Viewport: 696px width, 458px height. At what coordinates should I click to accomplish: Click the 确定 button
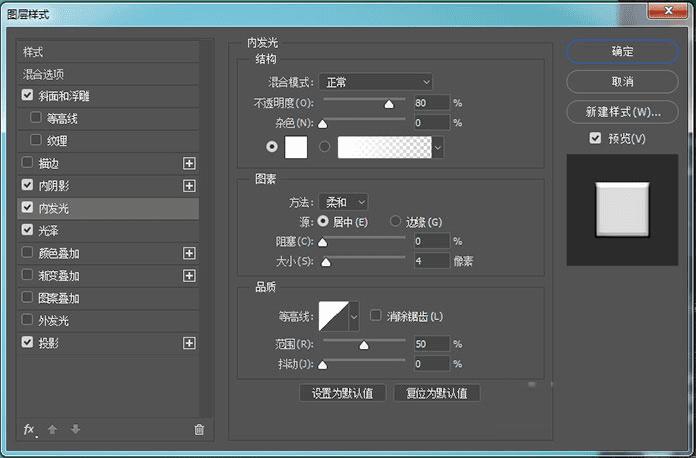622,51
